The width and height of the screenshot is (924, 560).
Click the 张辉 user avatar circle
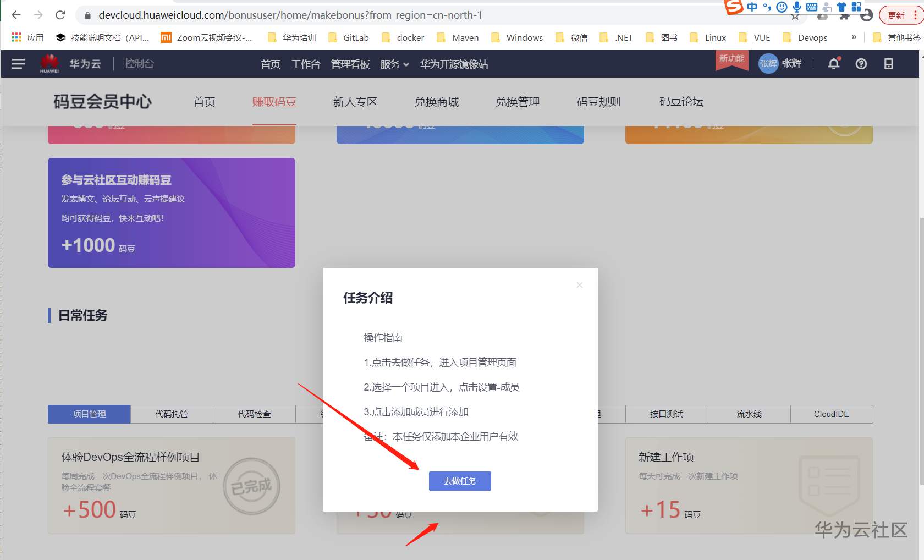pyautogui.click(x=768, y=64)
